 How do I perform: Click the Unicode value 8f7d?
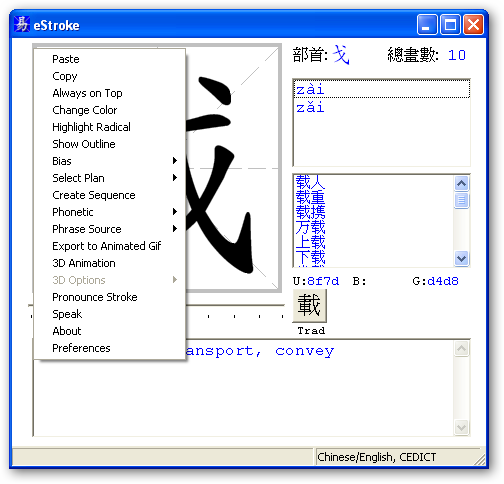tap(323, 281)
